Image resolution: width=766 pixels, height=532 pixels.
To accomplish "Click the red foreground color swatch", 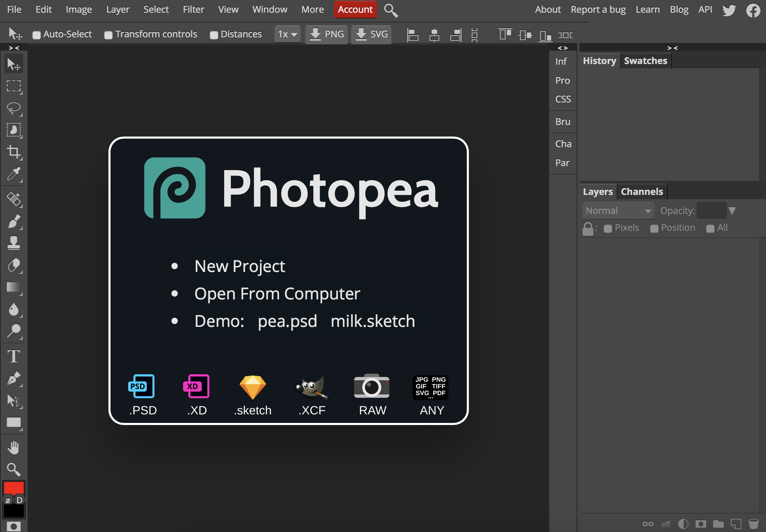I will pos(14,488).
